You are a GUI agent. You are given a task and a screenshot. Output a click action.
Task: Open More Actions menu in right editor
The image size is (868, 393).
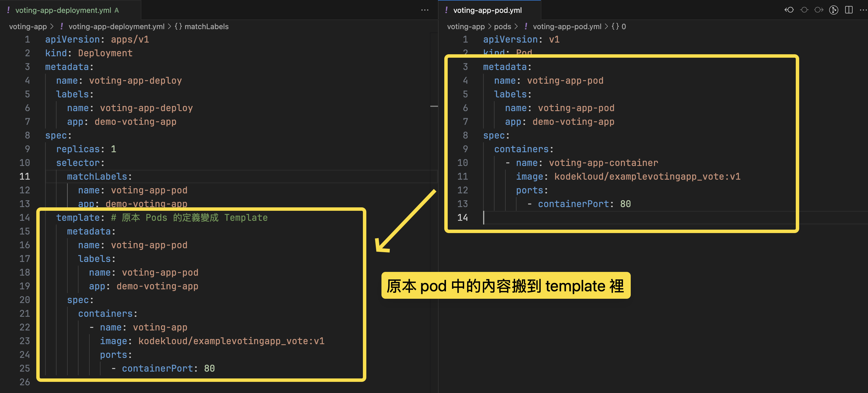tap(863, 10)
